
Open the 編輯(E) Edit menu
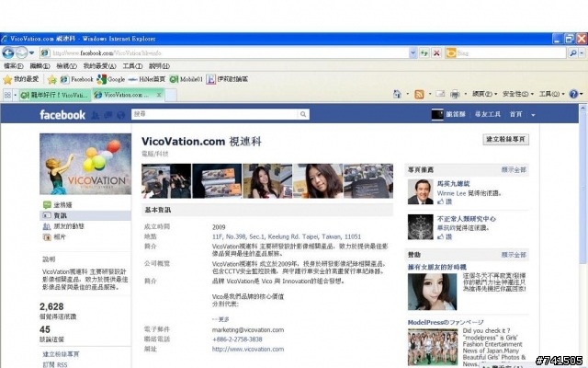pyautogui.click(x=40, y=66)
